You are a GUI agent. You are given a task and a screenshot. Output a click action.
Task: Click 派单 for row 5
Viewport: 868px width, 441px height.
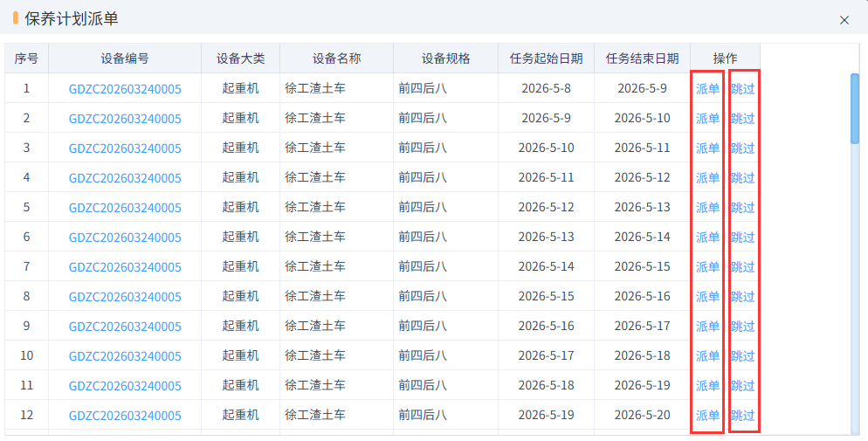pyautogui.click(x=707, y=208)
